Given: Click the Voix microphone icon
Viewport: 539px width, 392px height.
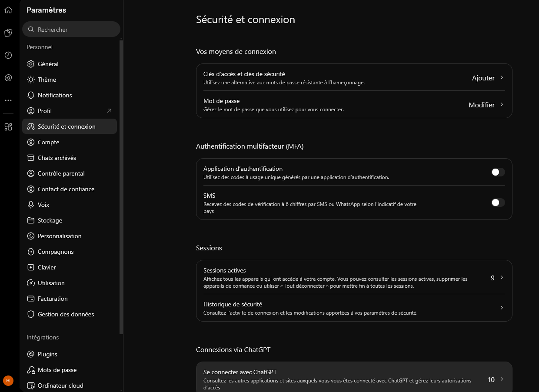Looking at the screenshot, I should click(x=31, y=205).
